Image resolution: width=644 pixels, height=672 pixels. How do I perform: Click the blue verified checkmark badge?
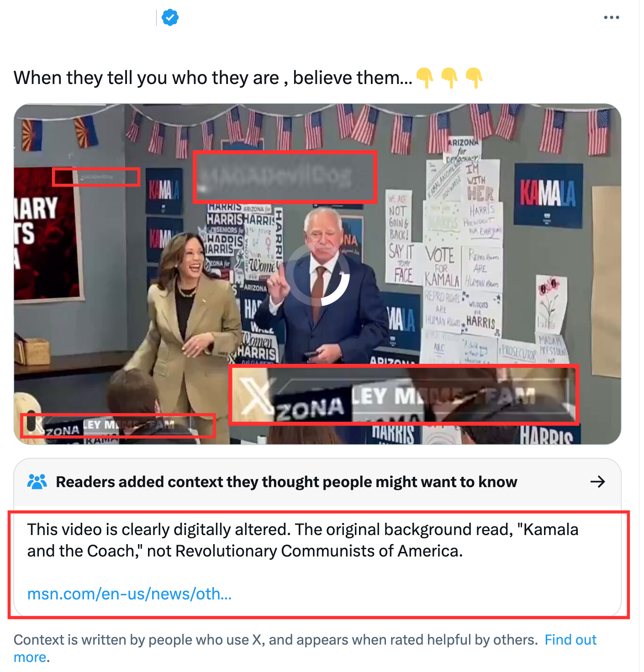170,18
